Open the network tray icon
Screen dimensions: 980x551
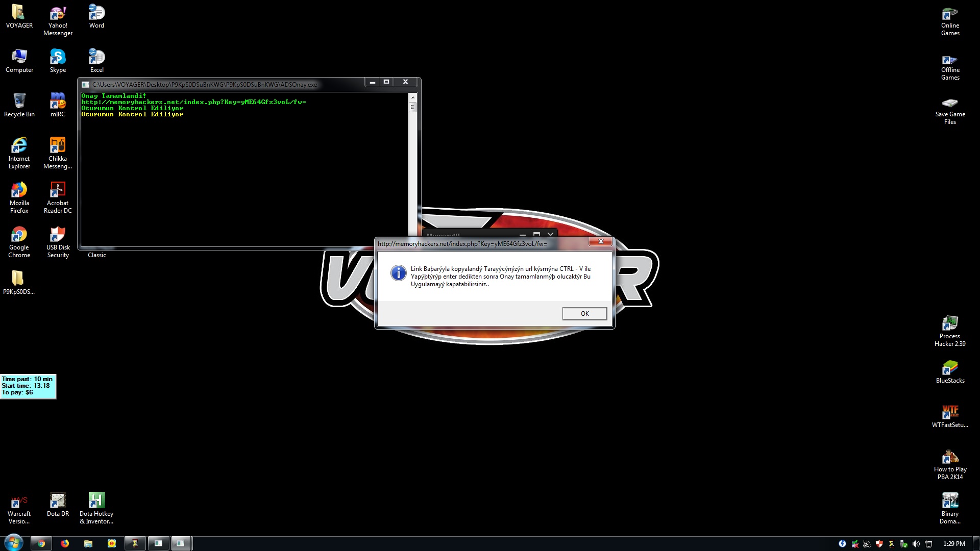[x=928, y=544]
